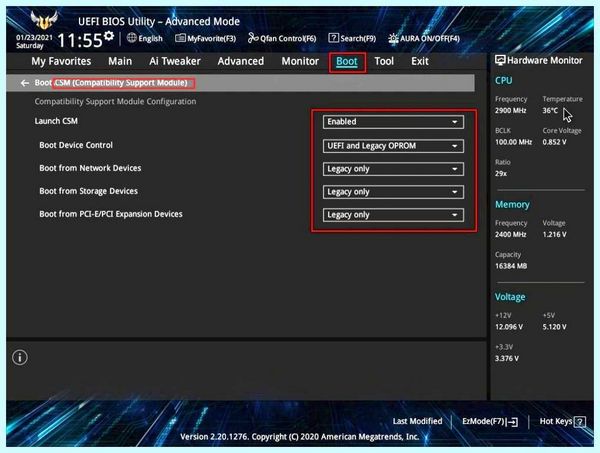This screenshot has height=453, width=600.
Task: Switch to the Ai Tweaker tab
Action: (175, 61)
